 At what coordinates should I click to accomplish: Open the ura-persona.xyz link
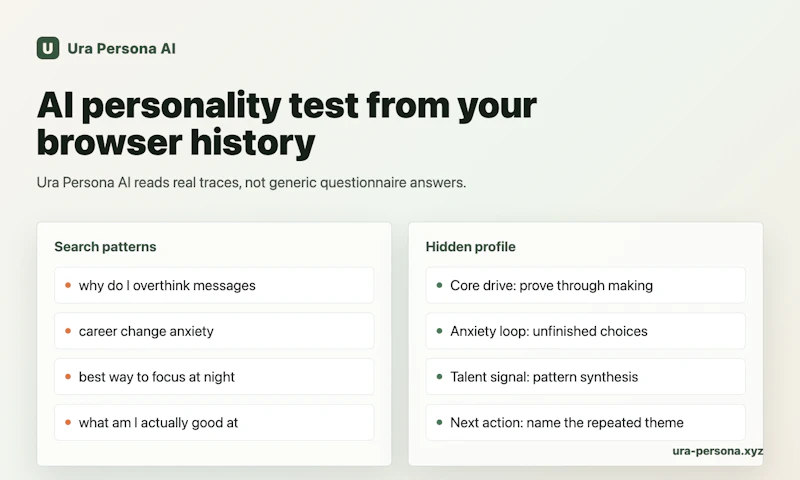pyautogui.click(x=717, y=451)
